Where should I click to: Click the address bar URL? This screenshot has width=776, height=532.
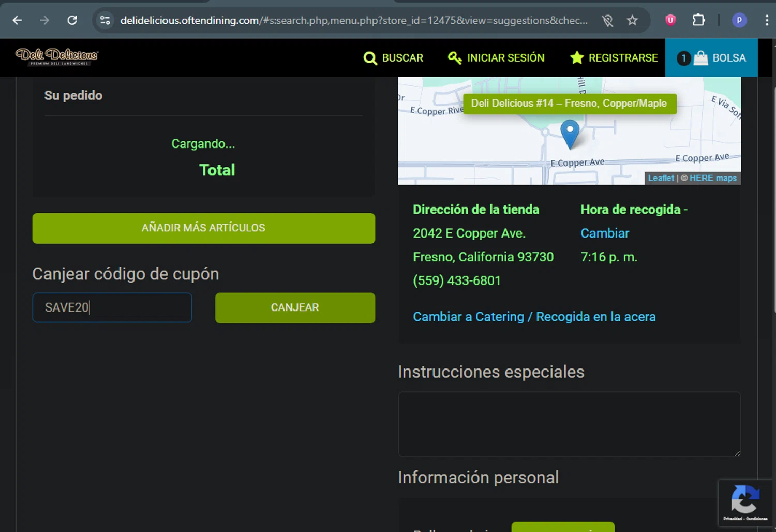click(354, 20)
